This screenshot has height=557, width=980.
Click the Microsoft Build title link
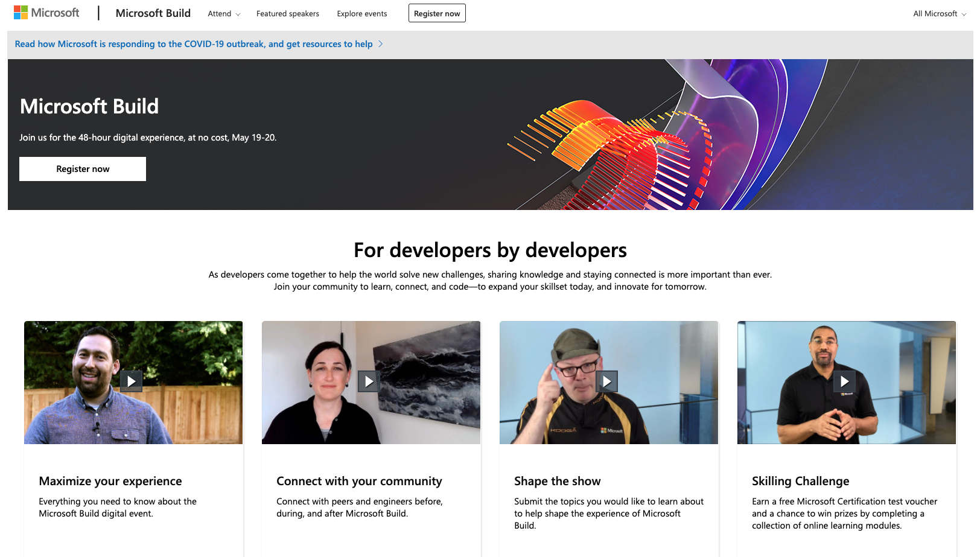tap(153, 13)
